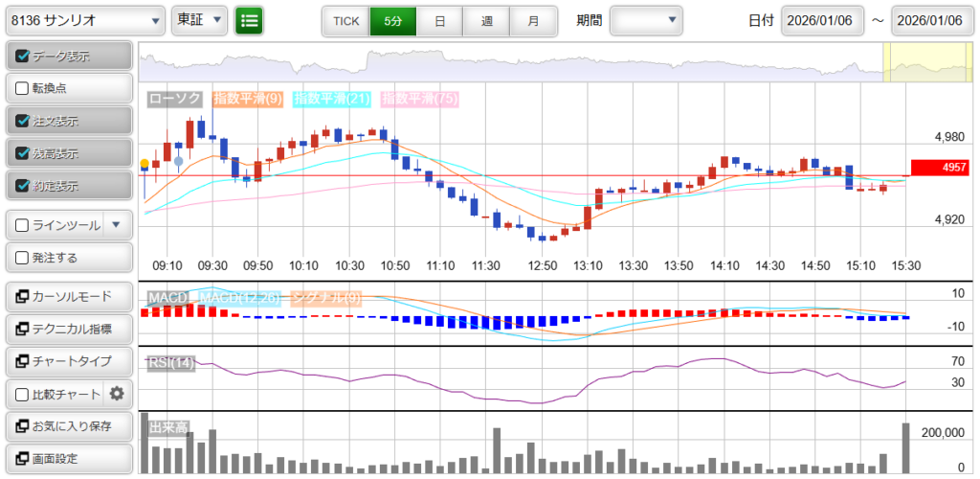Open 画面設定 screen settings
The height and width of the screenshot is (479, 980).
pos(67,458)
